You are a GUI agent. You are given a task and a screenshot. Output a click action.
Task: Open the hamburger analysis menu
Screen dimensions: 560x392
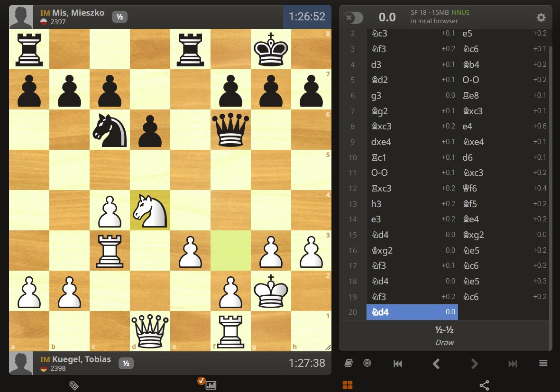coord(543,363)
